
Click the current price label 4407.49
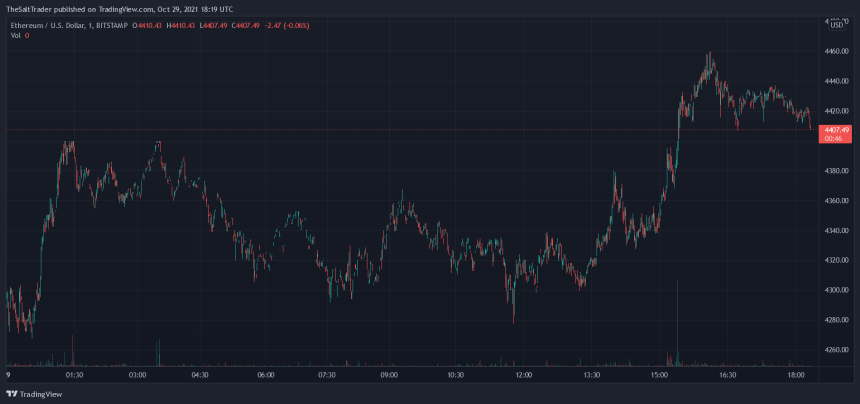[837, 130]
